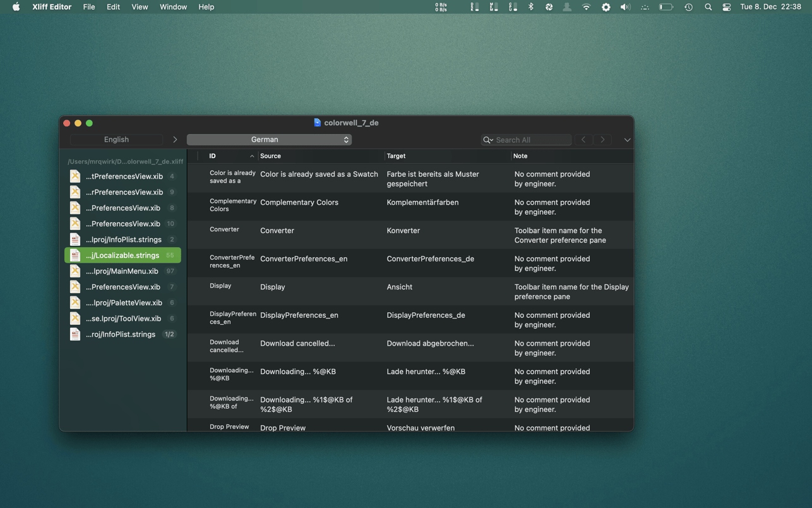Open the Wi-Fi status menu

tap(586, 7)
